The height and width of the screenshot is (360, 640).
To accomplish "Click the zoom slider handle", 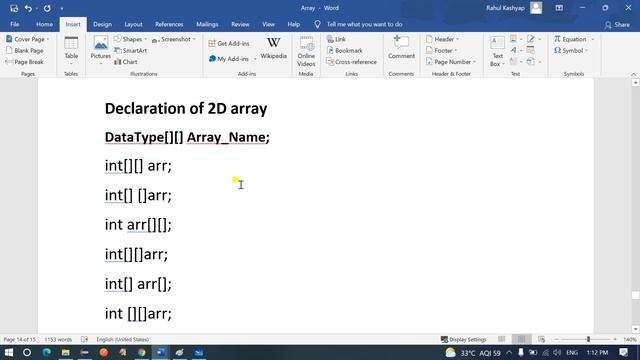I will 588,340.
